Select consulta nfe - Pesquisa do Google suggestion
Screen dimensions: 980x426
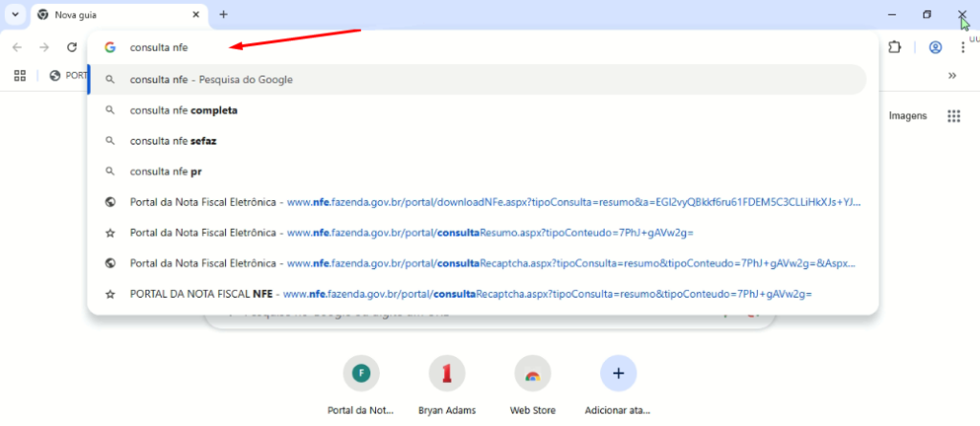[479, 79]
